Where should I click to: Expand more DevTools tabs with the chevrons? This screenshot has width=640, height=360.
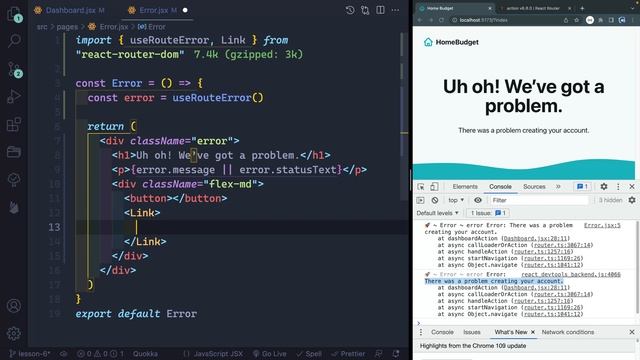(558, 187)
